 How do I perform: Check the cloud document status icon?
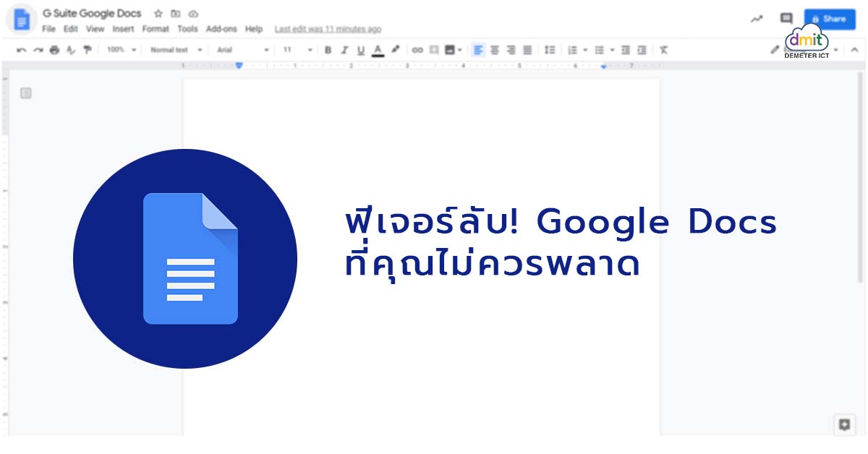click(193, 14)
